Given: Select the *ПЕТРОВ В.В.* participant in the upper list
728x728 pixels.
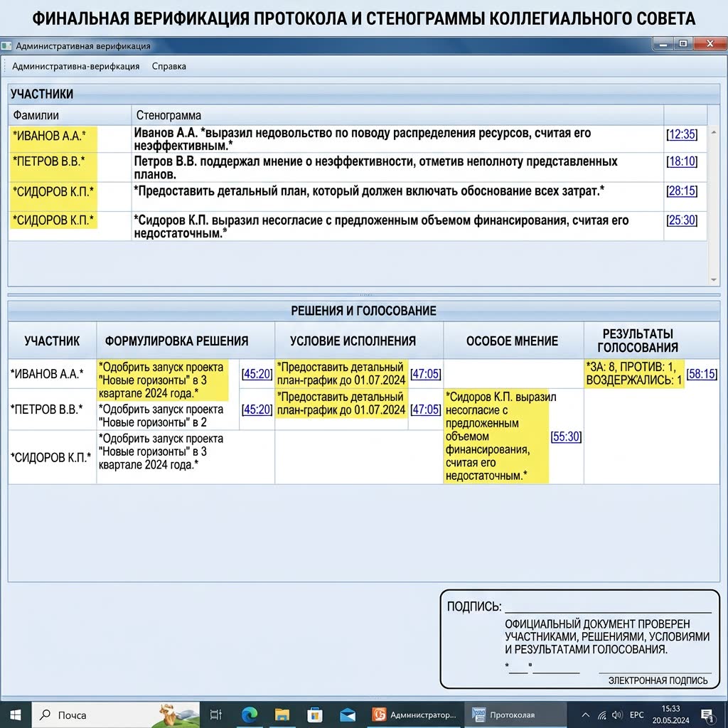Looking at the screenshot, I should click(x=49, y=161).
